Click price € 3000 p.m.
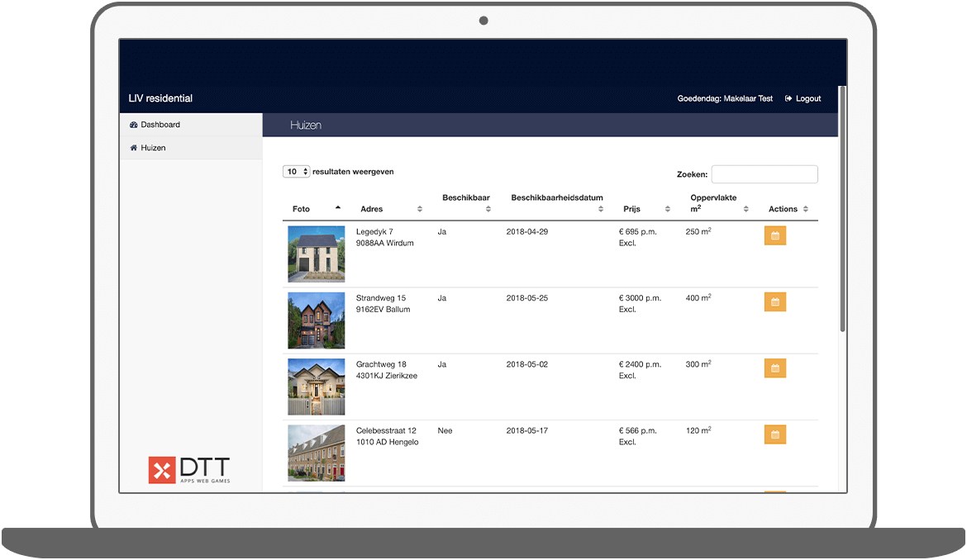Screen dimensions: 967x560 coord(640,298)
